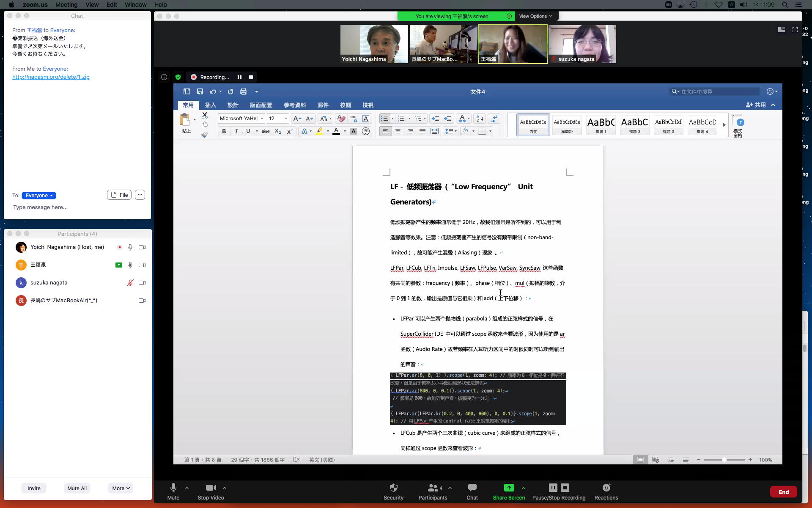Screen dimensions: 812x508
Task: Enter full screen with expand icon
Action: coord(795,30)
